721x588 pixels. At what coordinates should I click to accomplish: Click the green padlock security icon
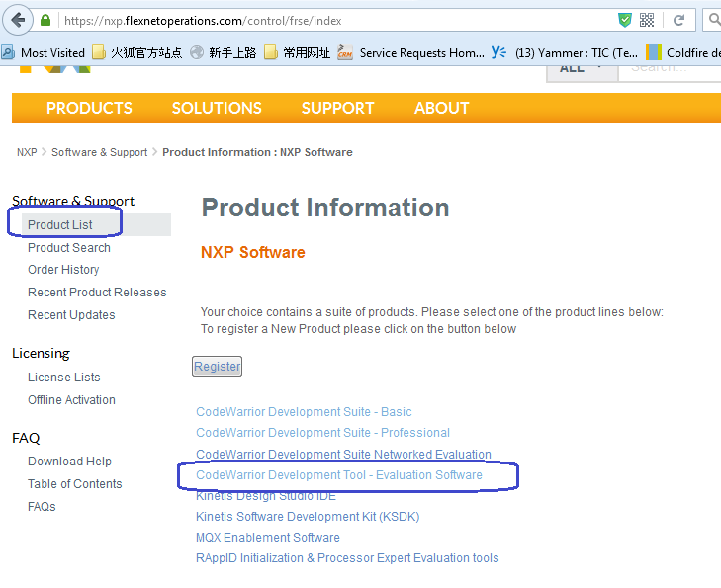tap(46, 20)
